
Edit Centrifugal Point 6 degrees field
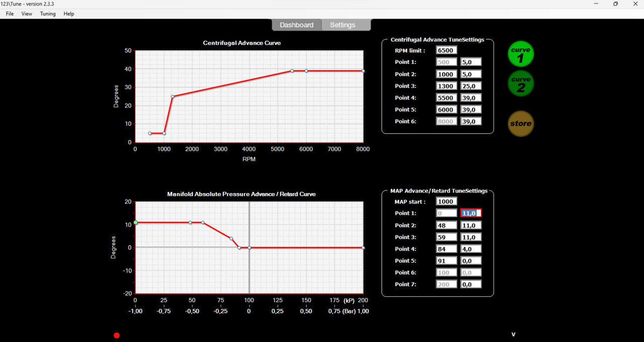(471, 121)
